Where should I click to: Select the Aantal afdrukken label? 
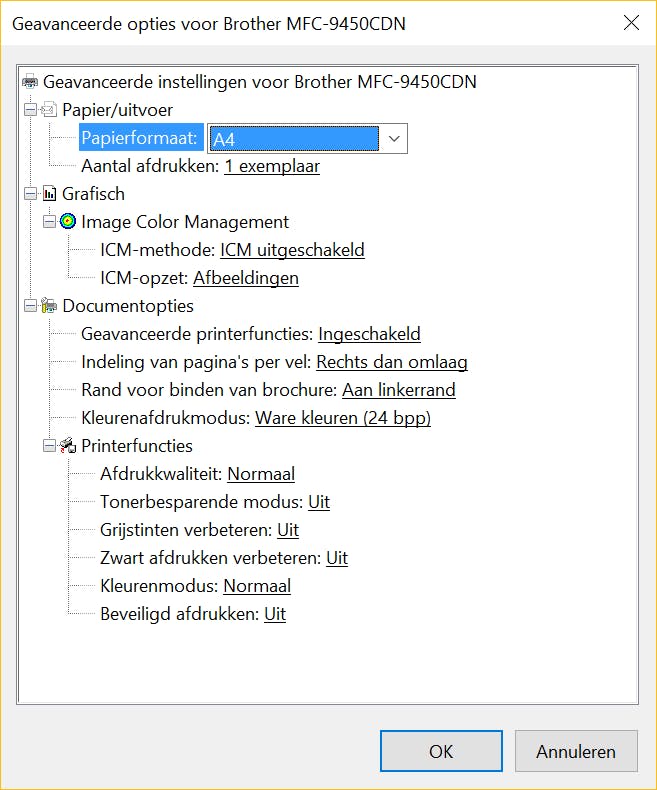[150, 166]
